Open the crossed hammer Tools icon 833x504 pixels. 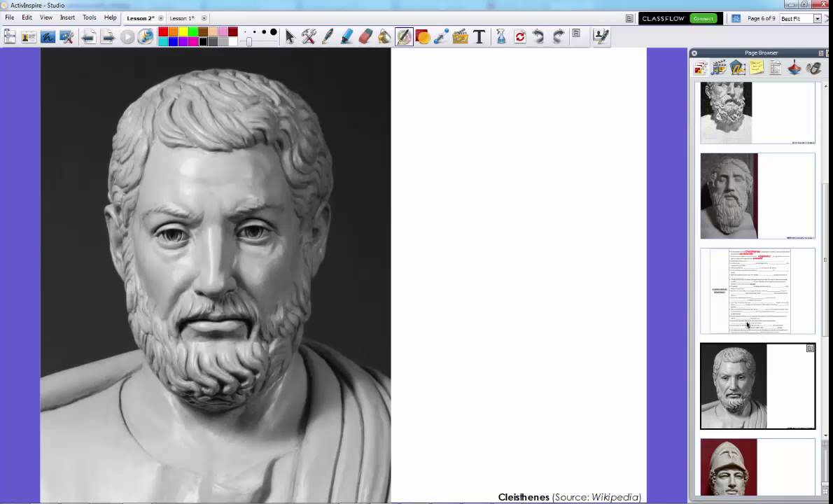point(309,36)
